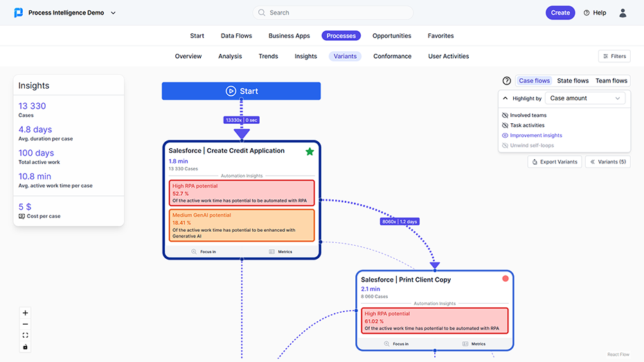Go to the Start tab

pyautogui.click(x=197, y=36)
